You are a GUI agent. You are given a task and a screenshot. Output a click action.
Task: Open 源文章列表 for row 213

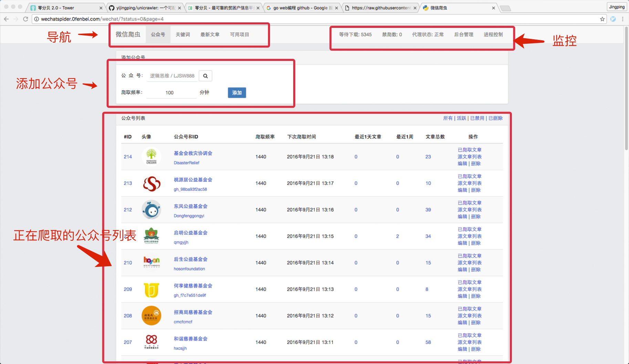[x=470, y=183]
